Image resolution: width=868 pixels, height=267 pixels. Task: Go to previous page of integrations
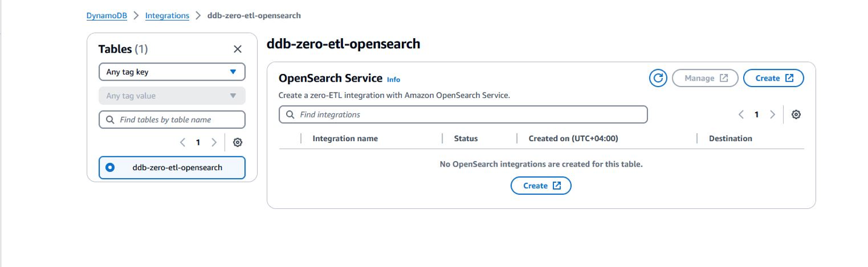click(741, 114)
